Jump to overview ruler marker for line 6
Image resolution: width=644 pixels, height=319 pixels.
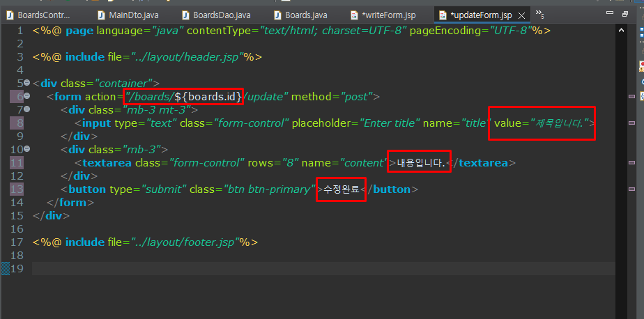(631, 97)
